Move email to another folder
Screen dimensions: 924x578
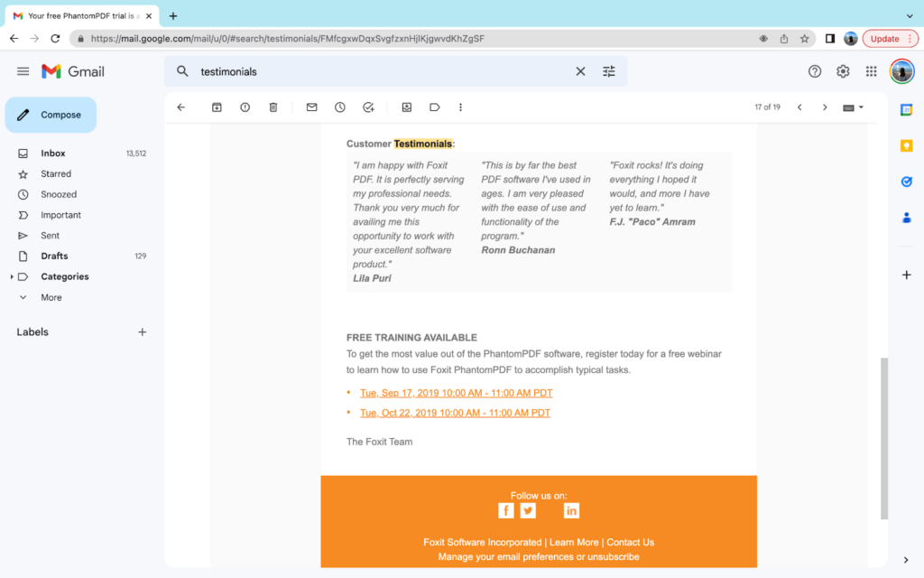pyautogui.click(x=407, y=107)
